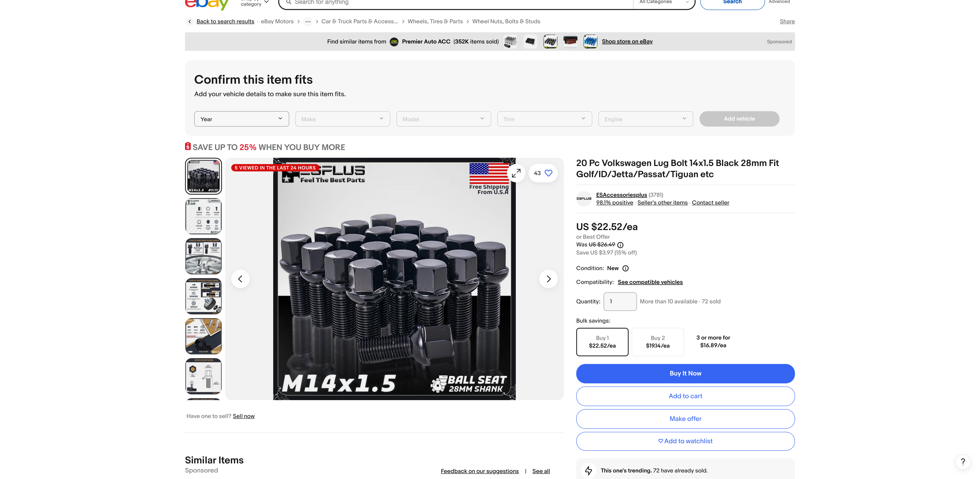Choose 3 or more for $16.89/ea
The image size is (980, 479).
713,341
